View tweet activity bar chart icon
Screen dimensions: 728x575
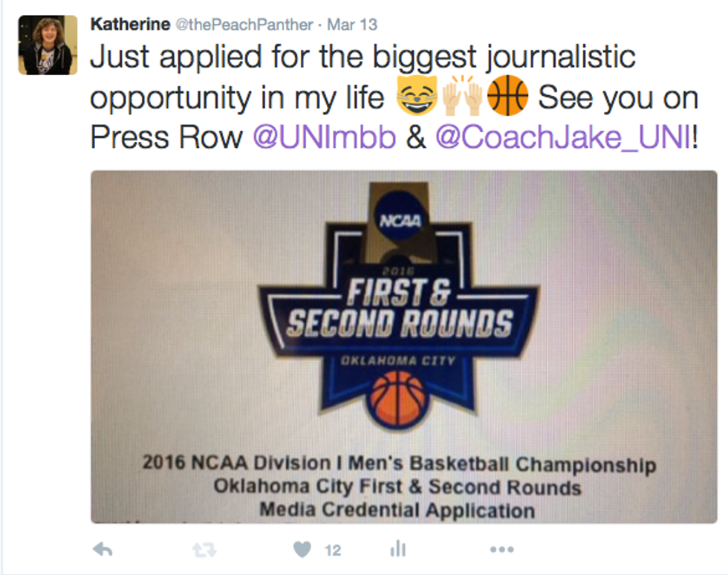tap(398, 549)
